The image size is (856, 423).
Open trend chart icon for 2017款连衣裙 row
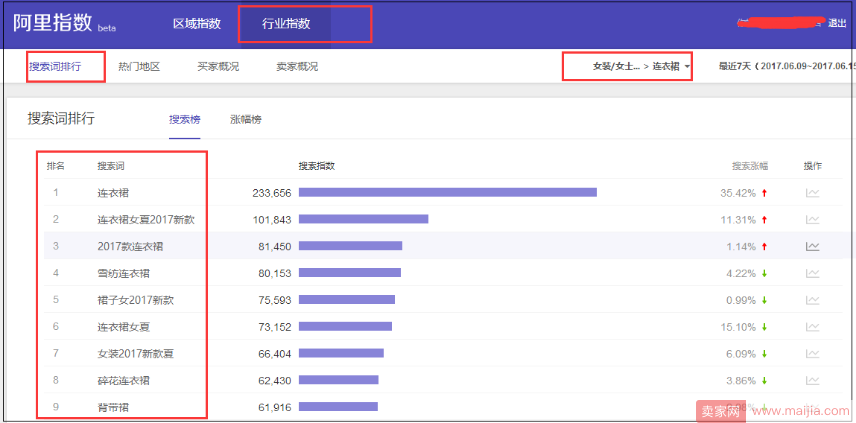[812, 246]
